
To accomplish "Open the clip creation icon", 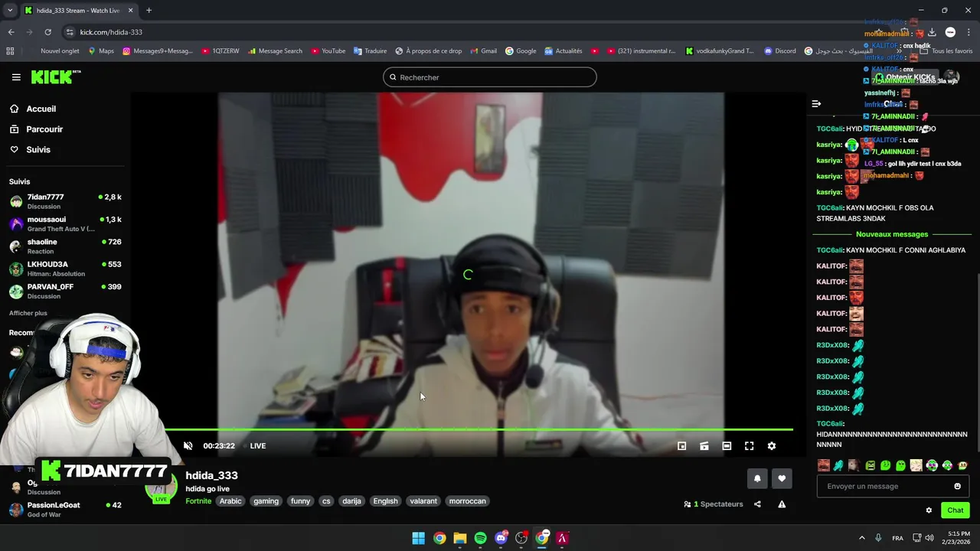I will [704, 446].
